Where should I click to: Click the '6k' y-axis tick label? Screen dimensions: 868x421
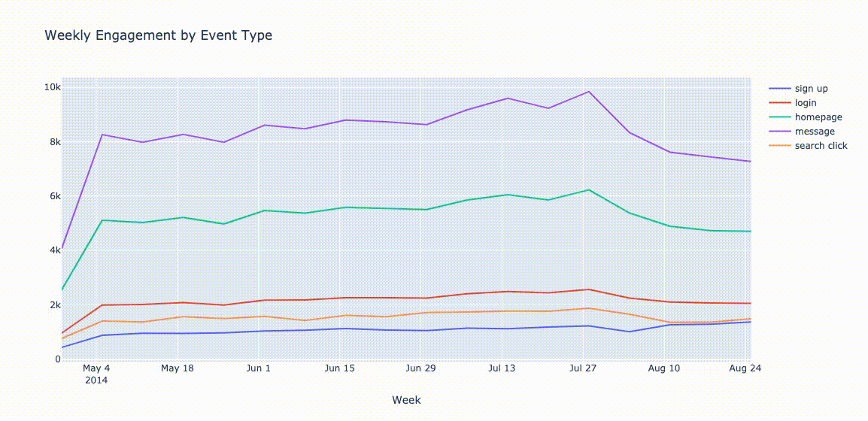coord(54,196)
